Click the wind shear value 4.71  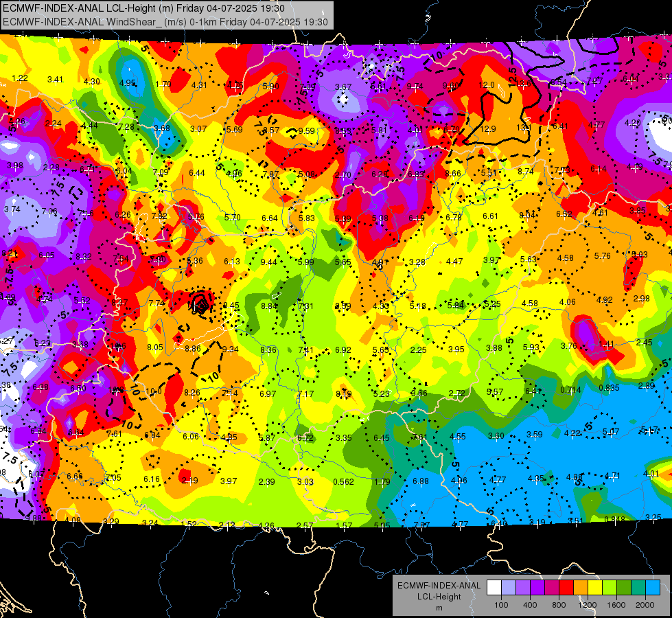pyautogui.click(x=612, y=475)
